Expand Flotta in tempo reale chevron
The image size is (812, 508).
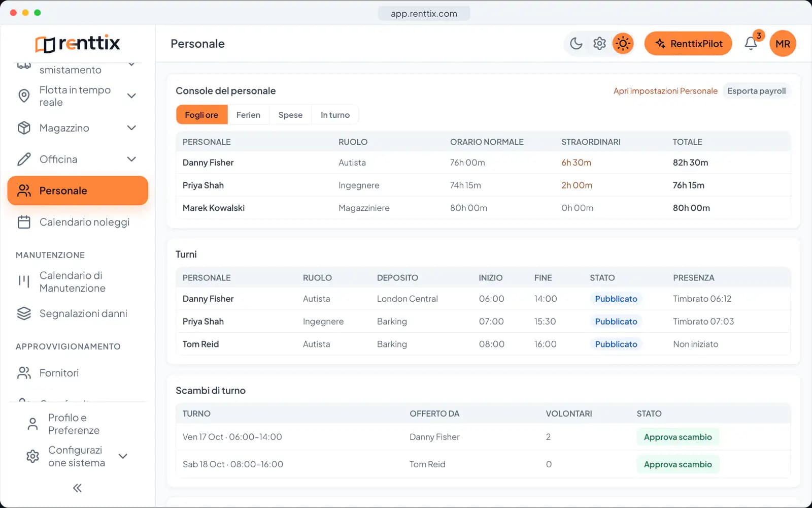131,96
